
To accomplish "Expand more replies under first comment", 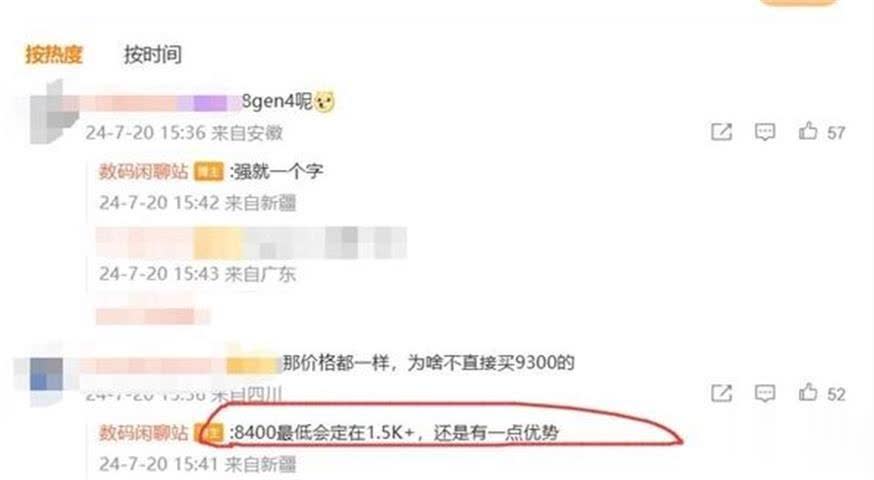I will 152,316.
